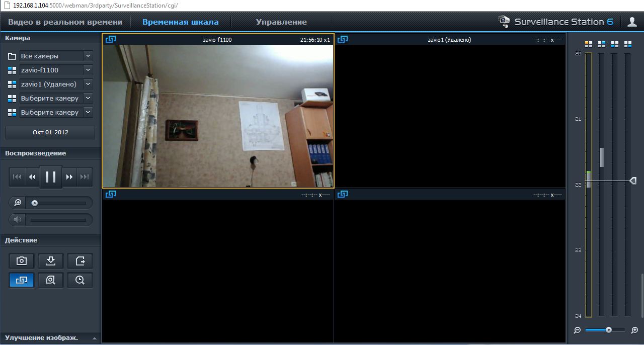Viewport: 644px width, 345px height.
Task: Open the third channel 'Выберите камеру' dropdown
Action: [x=88, y=98]
